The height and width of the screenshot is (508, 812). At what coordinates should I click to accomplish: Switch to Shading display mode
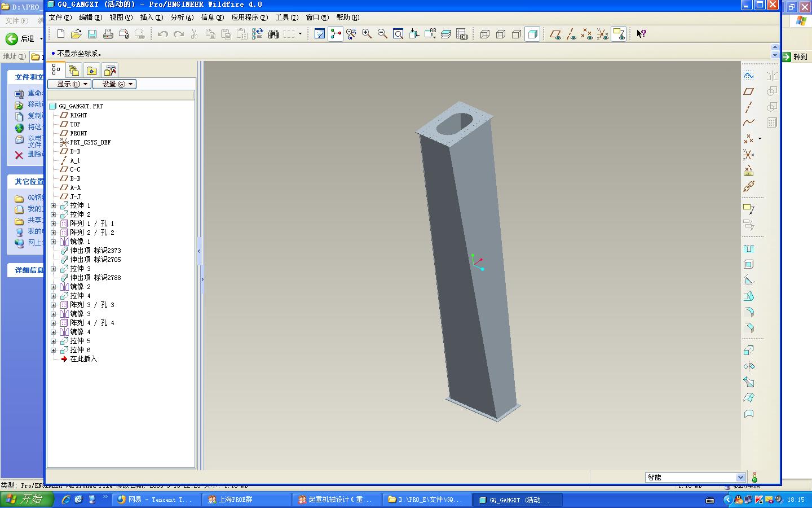coord(532,34)
